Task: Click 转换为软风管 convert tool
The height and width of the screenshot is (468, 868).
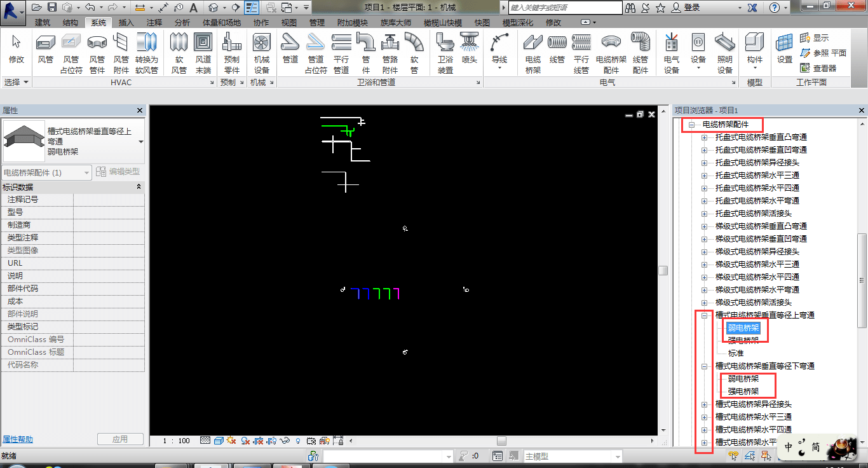Action: pyautogui.click(x=147, y=53)
